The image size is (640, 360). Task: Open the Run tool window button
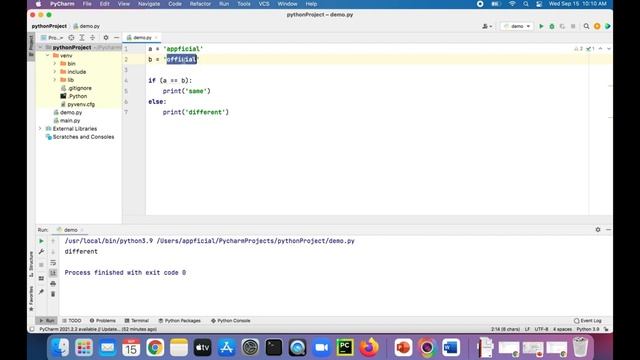pyautogui.click(x=46, y=321)
